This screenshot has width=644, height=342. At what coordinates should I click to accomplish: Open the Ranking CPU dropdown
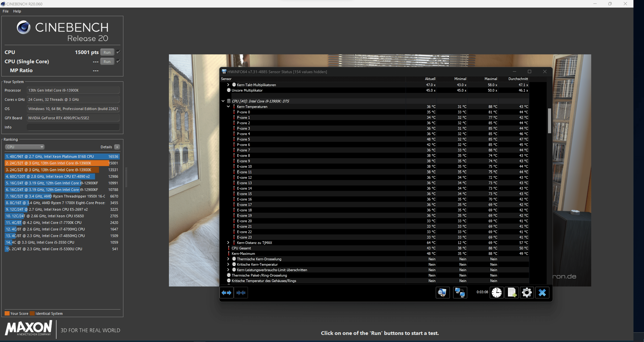pos(25,147)
